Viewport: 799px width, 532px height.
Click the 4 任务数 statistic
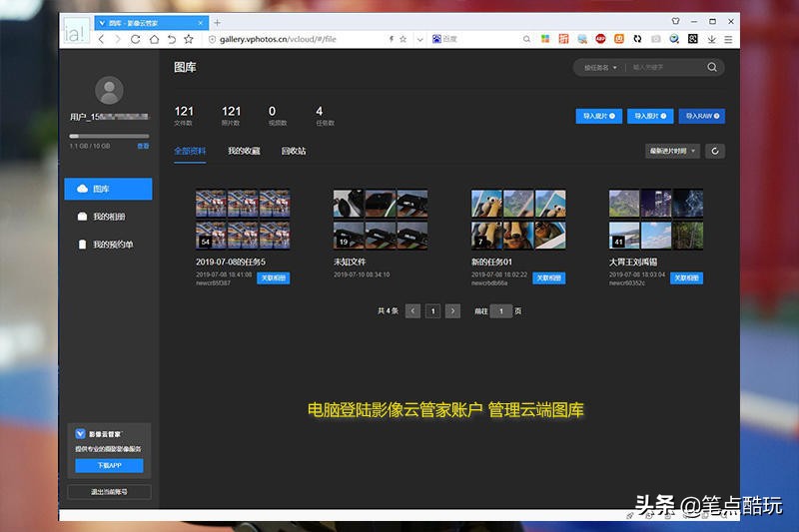click(x=325, y=116)
